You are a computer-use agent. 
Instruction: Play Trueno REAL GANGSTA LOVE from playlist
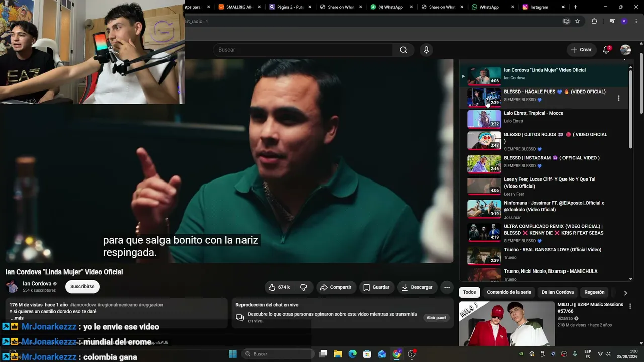(543, 255)
